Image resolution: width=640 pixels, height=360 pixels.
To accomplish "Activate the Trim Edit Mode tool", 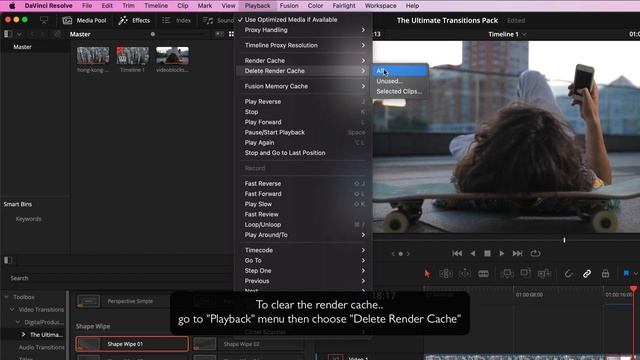I will pos(446,273).
